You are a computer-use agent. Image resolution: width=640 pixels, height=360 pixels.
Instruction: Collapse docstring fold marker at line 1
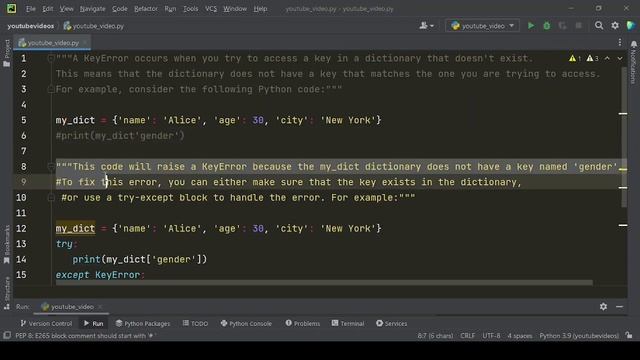point(51,58)
